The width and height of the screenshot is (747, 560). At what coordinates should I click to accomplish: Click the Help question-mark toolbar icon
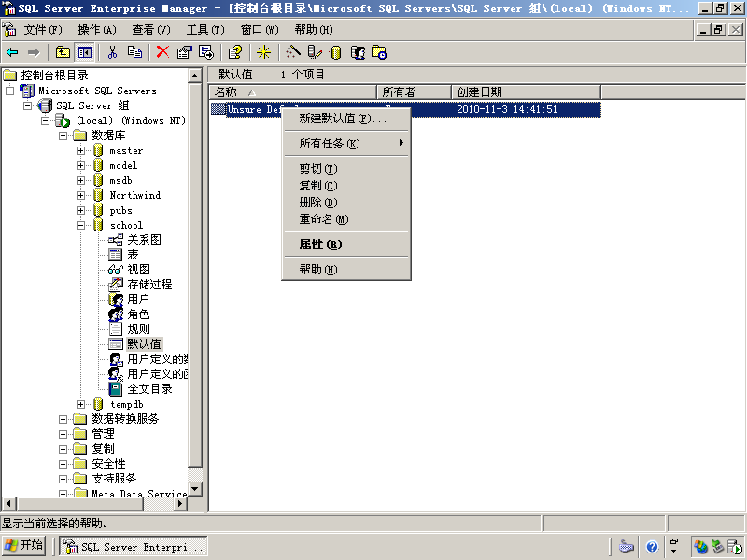click(235, 52)
